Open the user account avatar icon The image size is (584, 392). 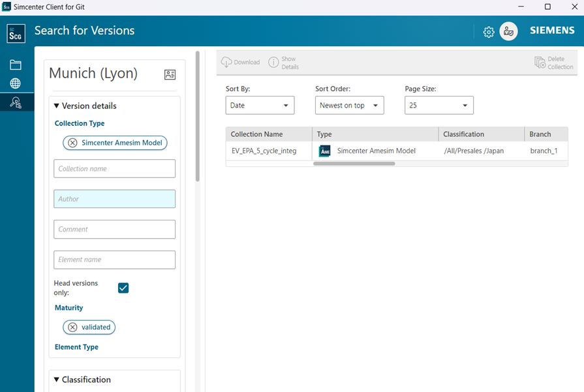[508, 31]
